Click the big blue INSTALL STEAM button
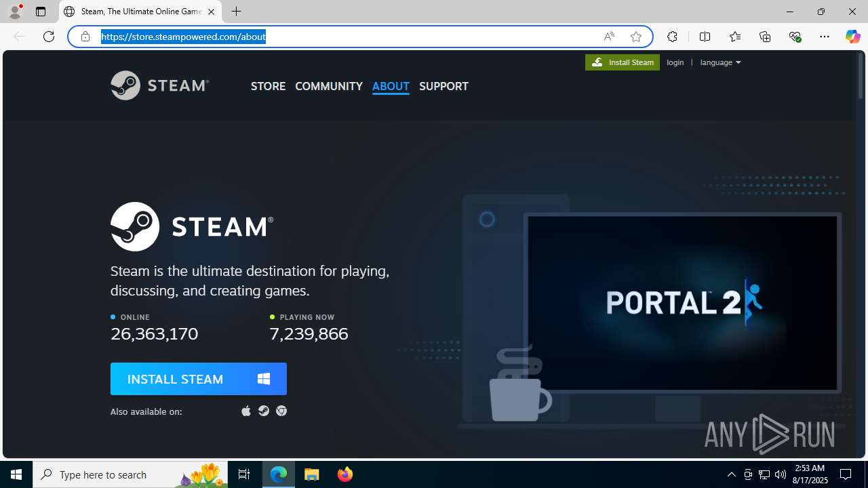 tap(199, 379)
